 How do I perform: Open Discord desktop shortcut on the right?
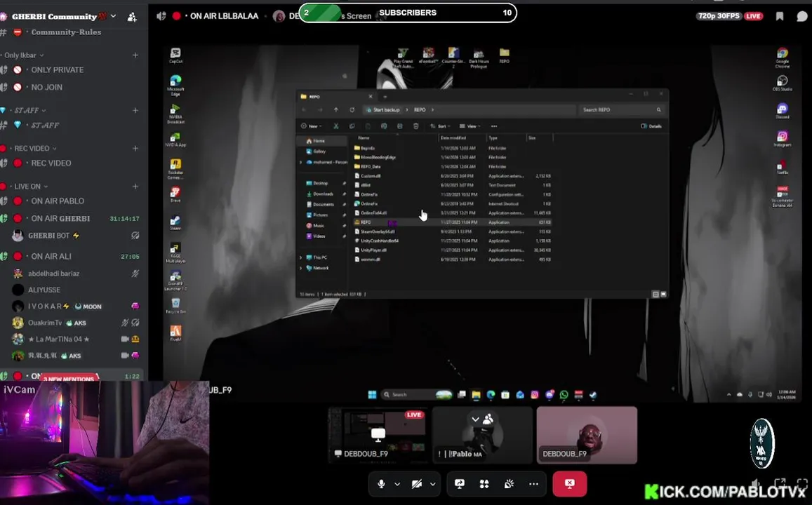click(783, 111)
